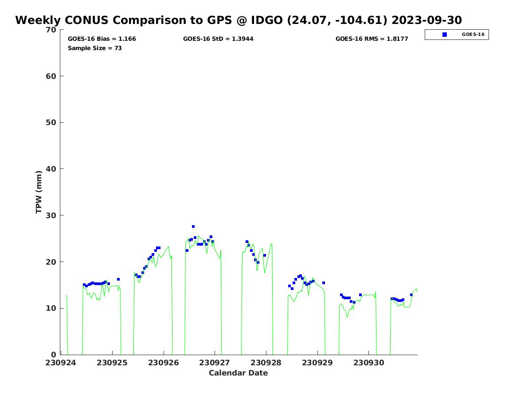
Task: Click the highest blue data point near 27 mm
Action: 193,227
